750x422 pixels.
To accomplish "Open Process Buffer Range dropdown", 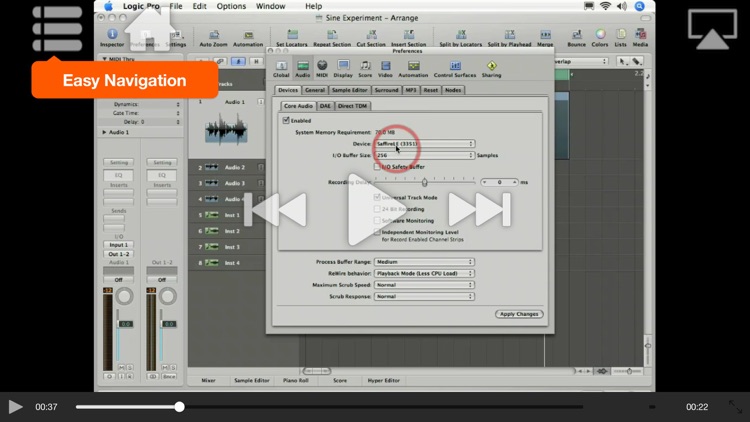I will pyautogui.click(x=424, y=262).
